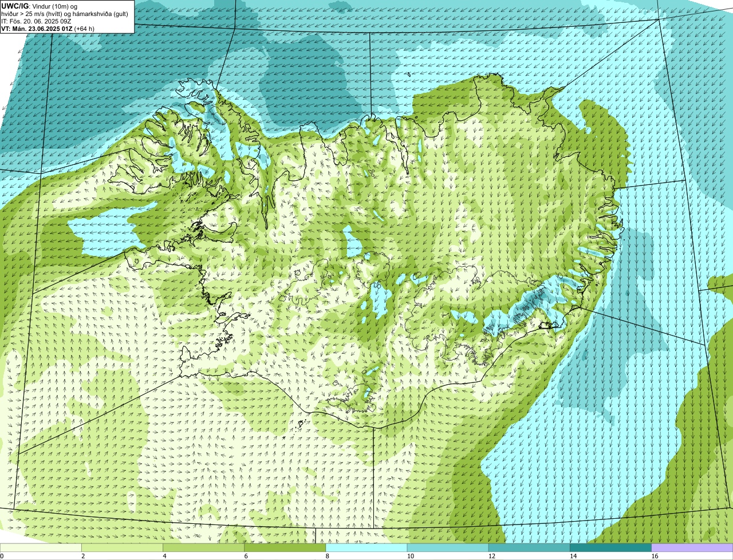Click the legend scale label '10'
This screenshot has height=560, width=733.
(410, 556)
